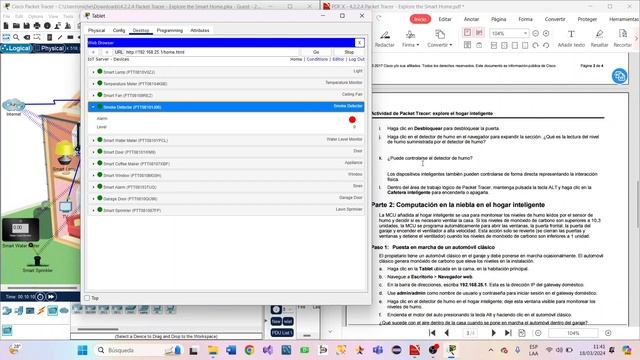Open Chrome from the taskbar
Viewport: 640px width, 360px height.
[249, 350]
